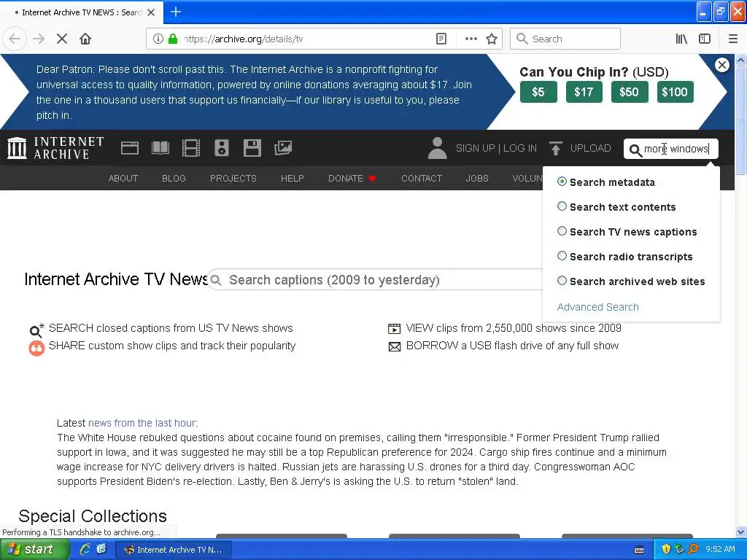Click the archive search box with 'more windows'
Screen dimensions: 747x560
670,149
